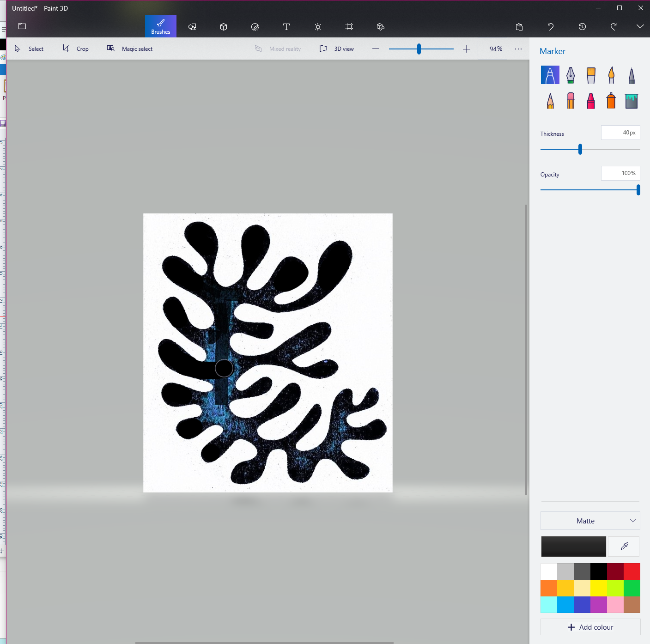Open the Effects tab
The height and width of the screenshot is (644, 650).
coord(318,27)
